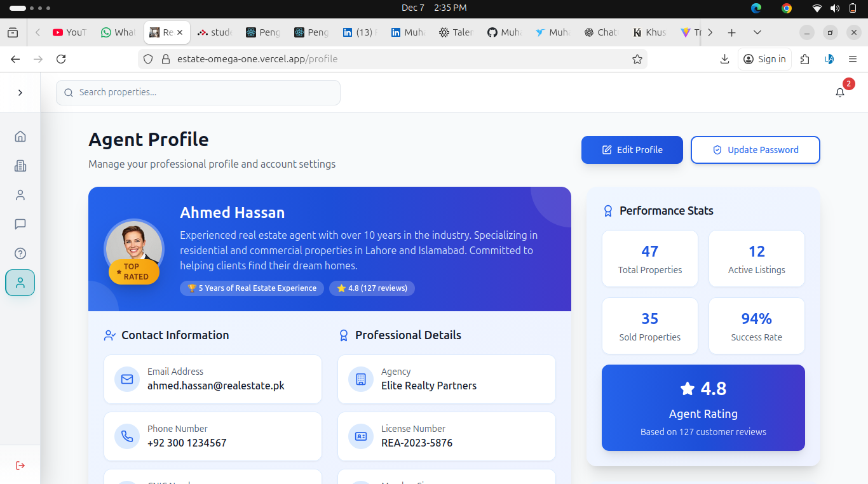868x484 pixels.
Task: Open system volume indicator in top bar
Action: (834, 8)
